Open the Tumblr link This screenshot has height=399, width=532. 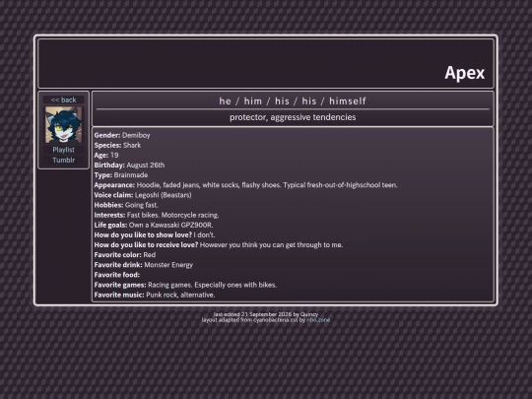tap(63, 160)
